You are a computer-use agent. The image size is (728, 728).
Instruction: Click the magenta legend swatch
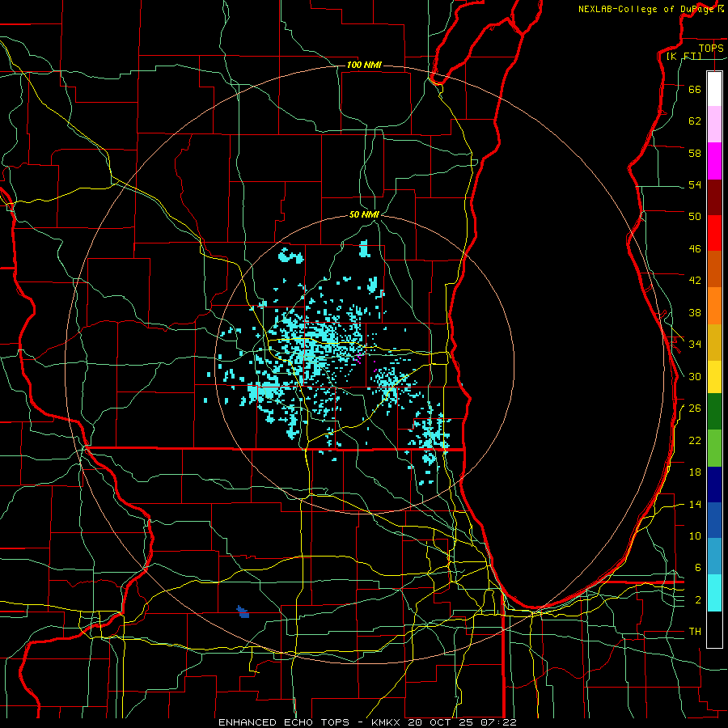click(714, 161)
